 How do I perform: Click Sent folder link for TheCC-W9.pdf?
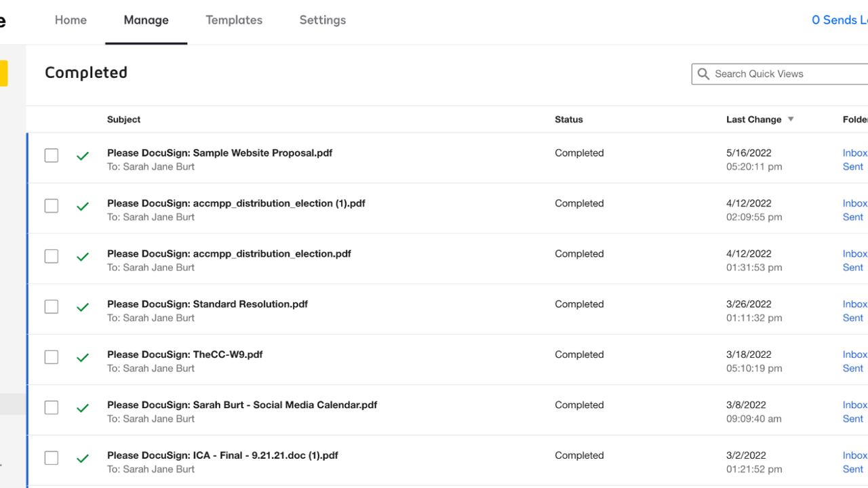(852, 369)
